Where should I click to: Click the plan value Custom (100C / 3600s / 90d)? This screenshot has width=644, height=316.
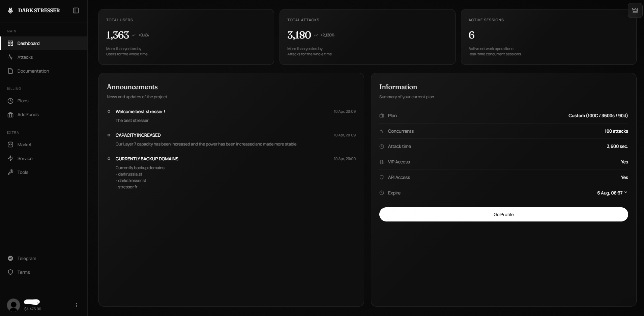(598, 115)
